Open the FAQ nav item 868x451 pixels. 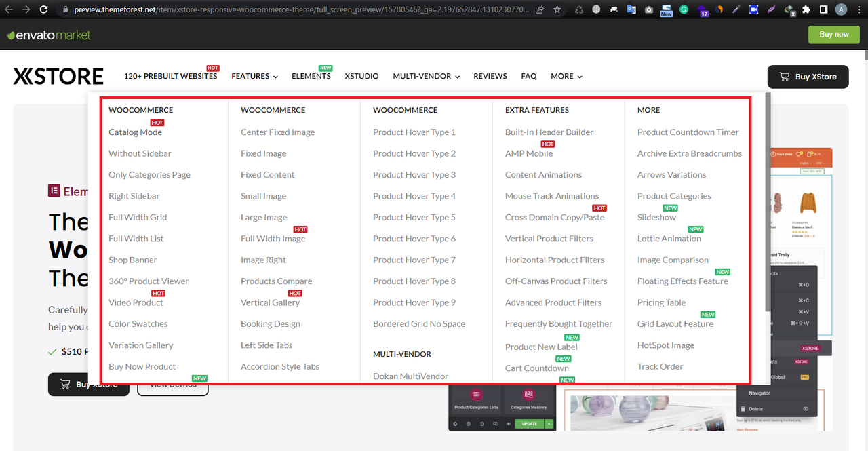[529, 76]
